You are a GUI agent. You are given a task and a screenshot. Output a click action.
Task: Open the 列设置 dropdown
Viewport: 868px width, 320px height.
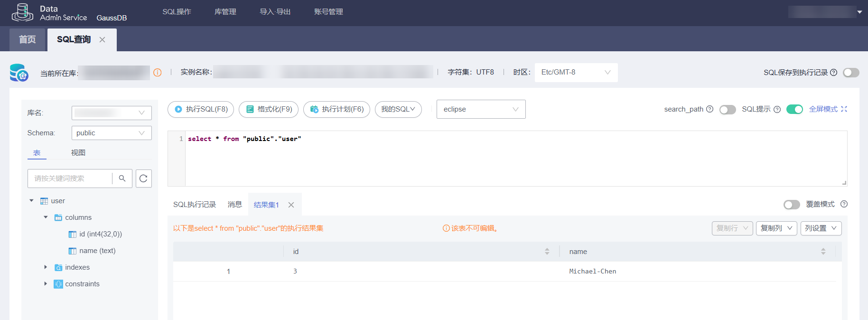(821, 228)
